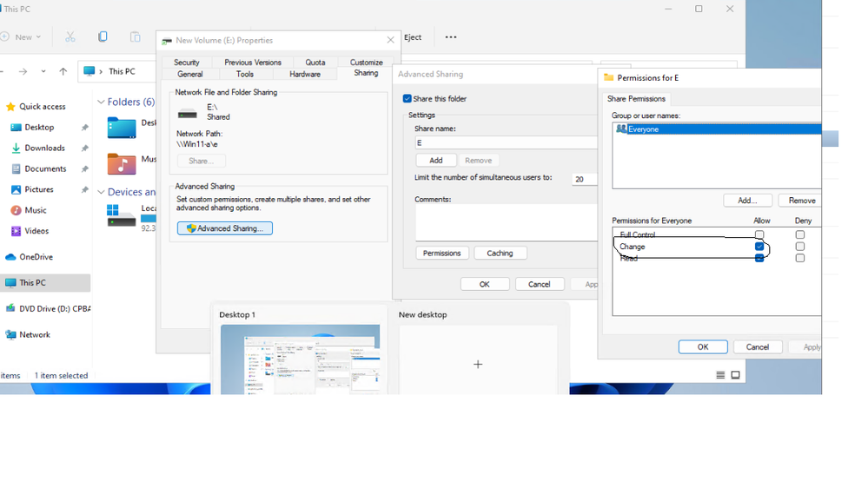Select the Desktop folder icon in Folders
Image resolution: width=868 pixels, height=488 pixels.
click(122, 128)
